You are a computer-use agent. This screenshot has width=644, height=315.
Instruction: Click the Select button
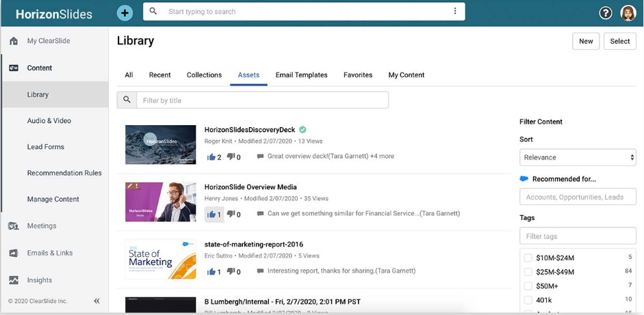coord(620,41)
